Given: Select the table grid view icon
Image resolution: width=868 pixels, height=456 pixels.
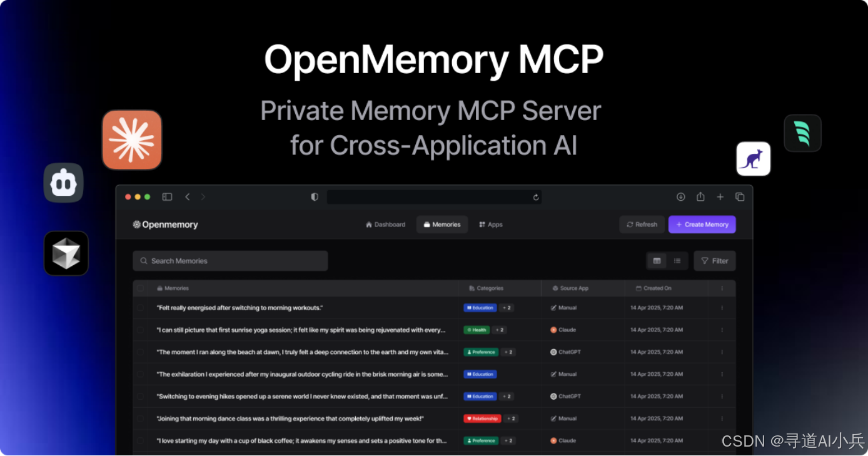Looking at the screenshot, I should 657,261.
